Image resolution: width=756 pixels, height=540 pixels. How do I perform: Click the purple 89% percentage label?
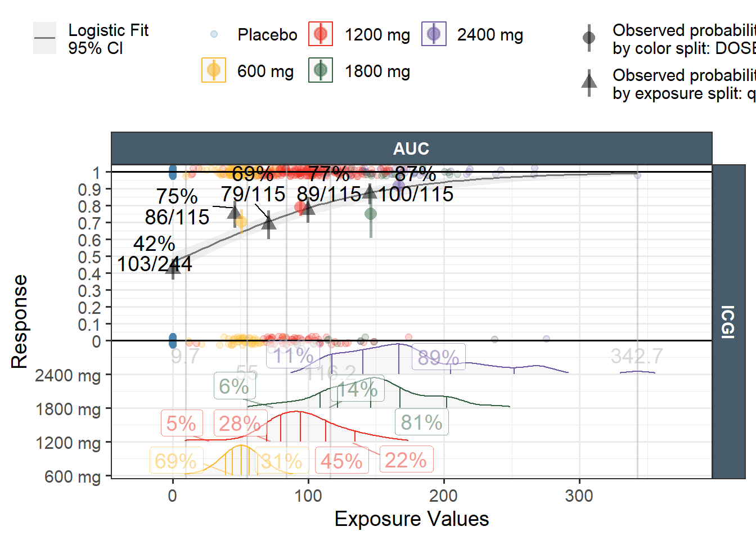(438, 357)
